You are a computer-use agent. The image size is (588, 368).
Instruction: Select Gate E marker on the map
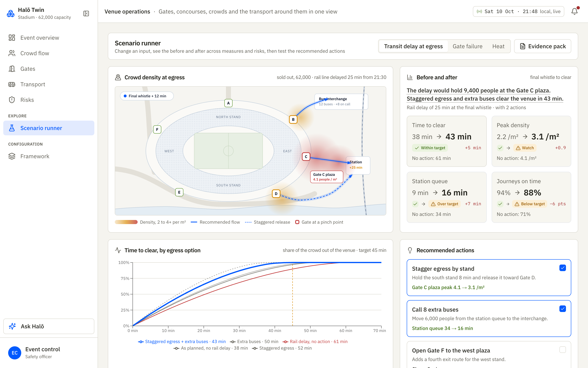(x=179, y=192)
